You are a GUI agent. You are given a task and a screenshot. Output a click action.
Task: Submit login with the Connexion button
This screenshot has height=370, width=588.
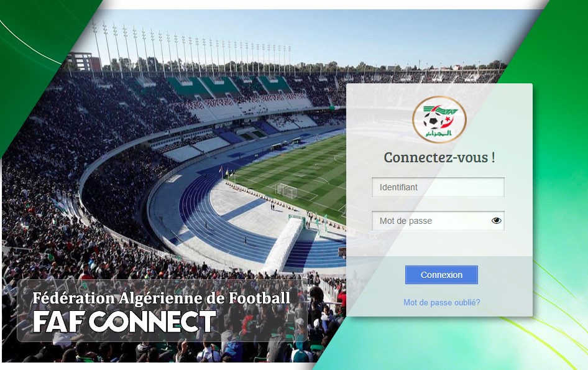click(441, 275)
